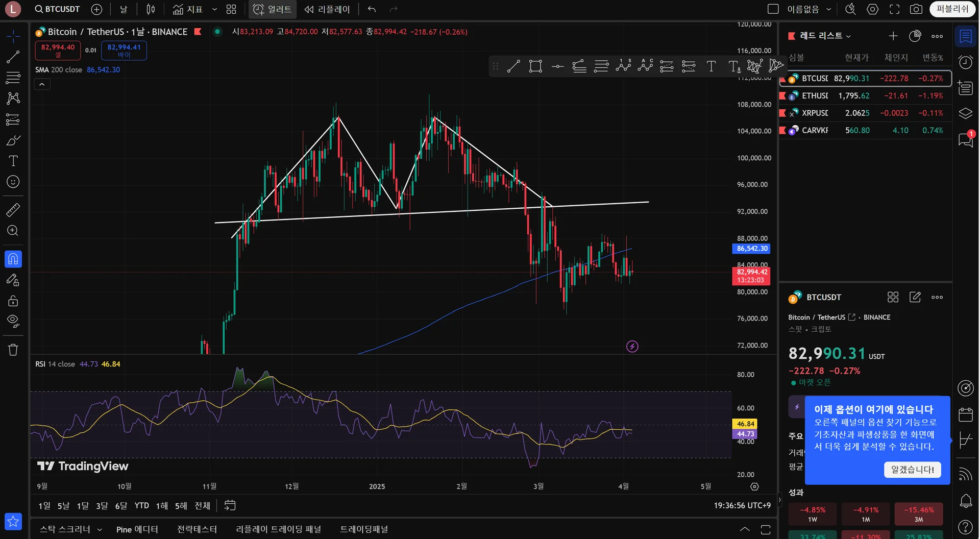Select the long position tool

[667, 66]
